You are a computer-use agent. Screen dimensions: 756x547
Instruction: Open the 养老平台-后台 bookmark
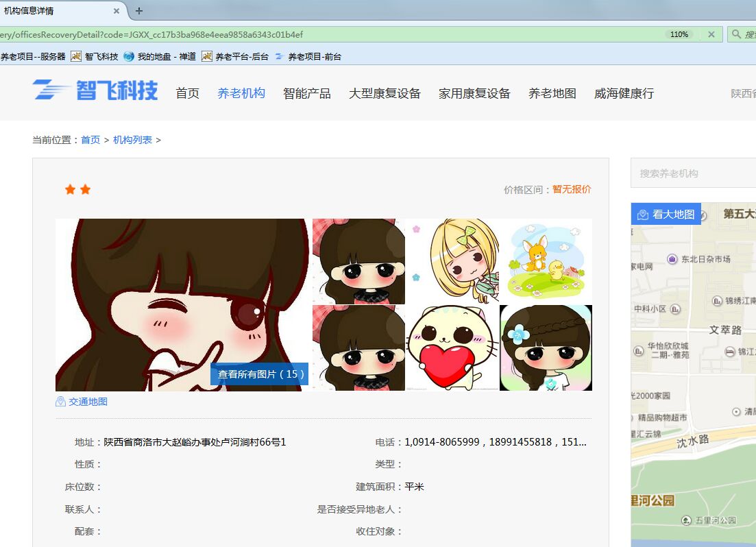235,57
